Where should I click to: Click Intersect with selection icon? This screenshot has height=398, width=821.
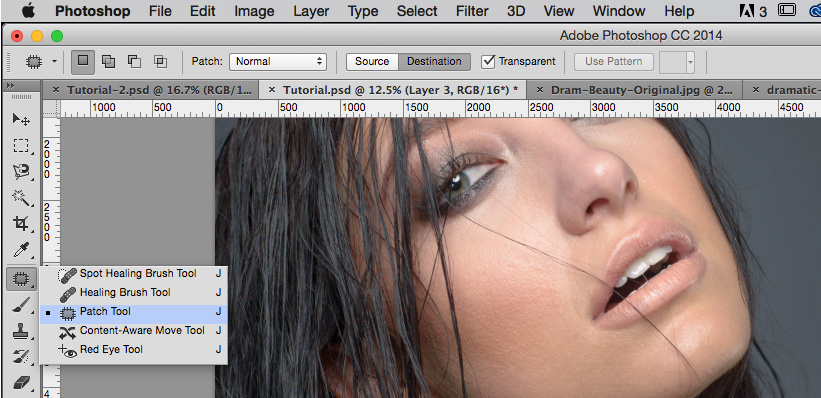tap(160, 61)
